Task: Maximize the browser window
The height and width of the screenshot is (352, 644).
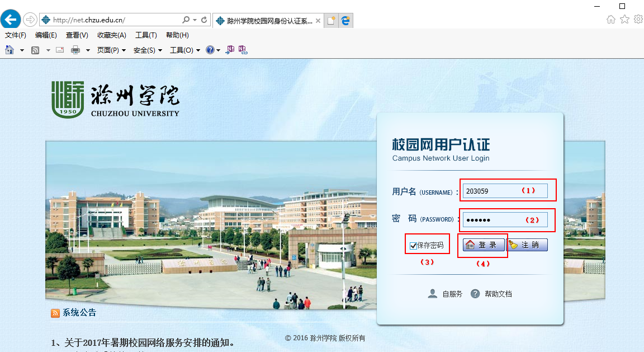Action: 622,6
